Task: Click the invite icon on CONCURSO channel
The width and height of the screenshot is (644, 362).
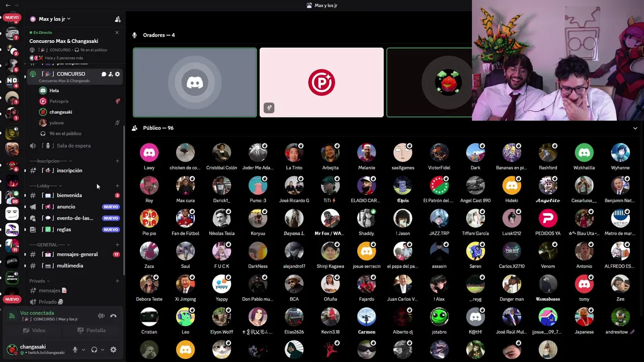Action: pos(111,74)
